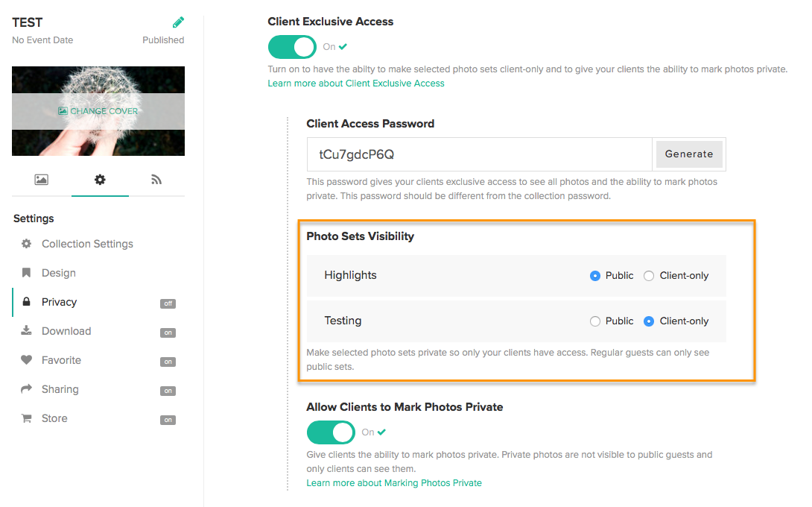Change the collection cover image
This screenshot has width=812, height=507.
click(98, 111)
